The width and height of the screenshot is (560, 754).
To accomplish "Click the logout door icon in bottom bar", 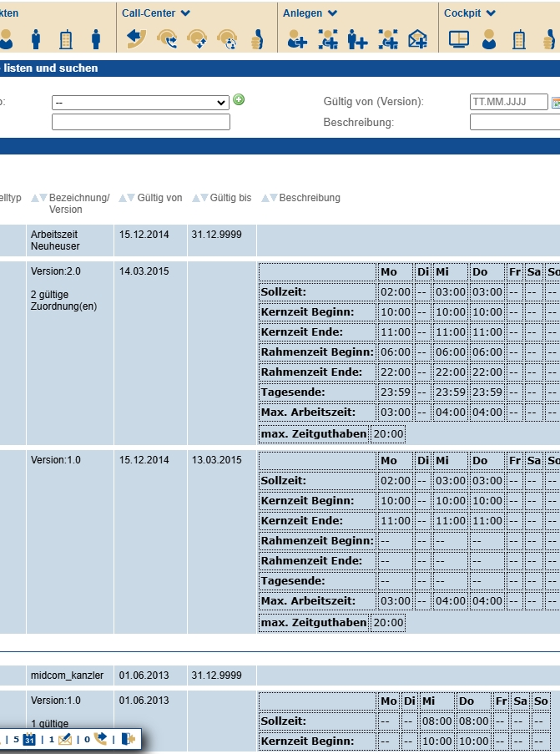I will [x=129, y=739].
